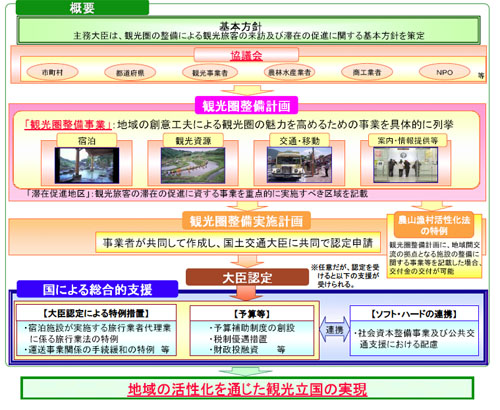Select the 市町村 oval

pyautogui.click(x=52, y=72)
